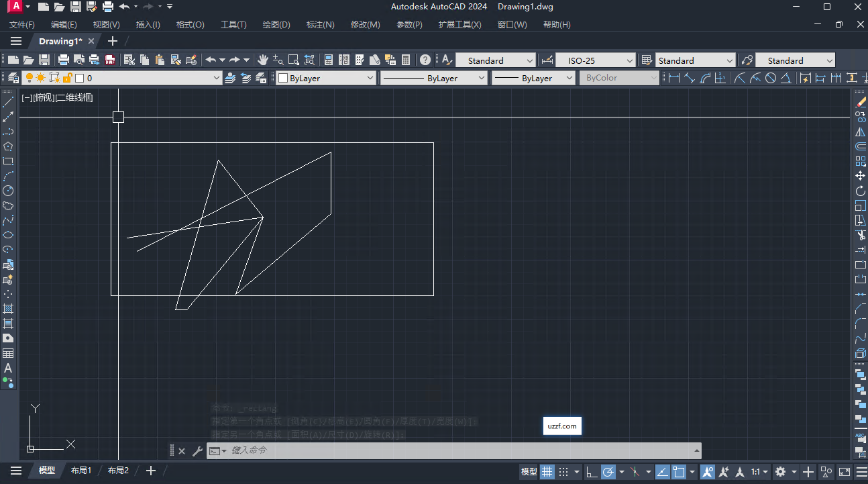Screen dimensions: 868x484
Task: Click the Angular Dimension icon
Action: [785, 77]
